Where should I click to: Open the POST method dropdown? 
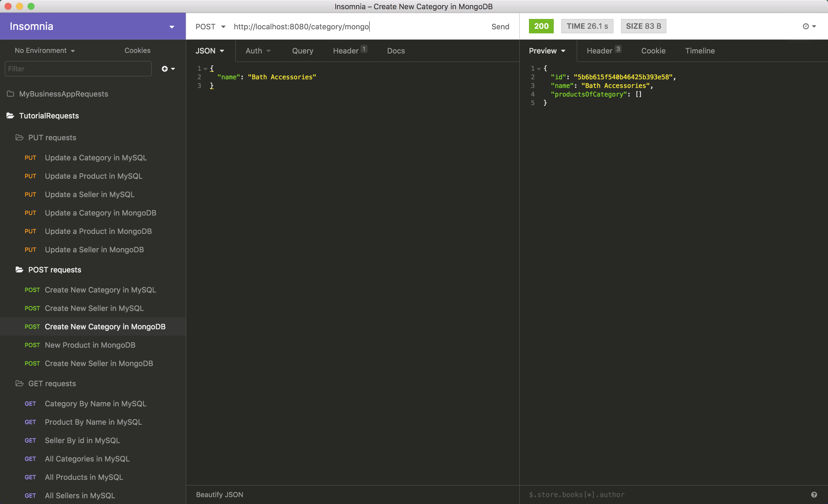click(210, 26)
